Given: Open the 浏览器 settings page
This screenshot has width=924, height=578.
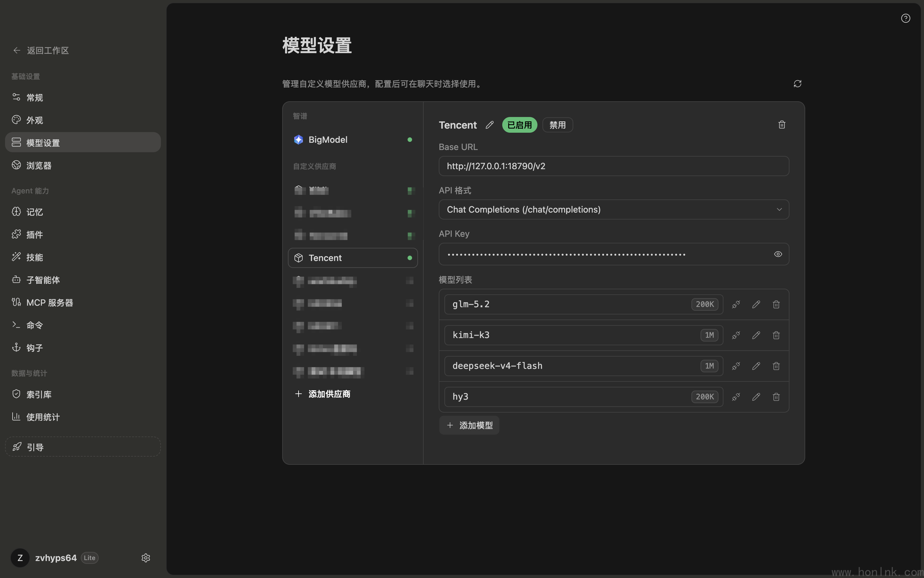Looking at the screenshot, I should (83, 165).
